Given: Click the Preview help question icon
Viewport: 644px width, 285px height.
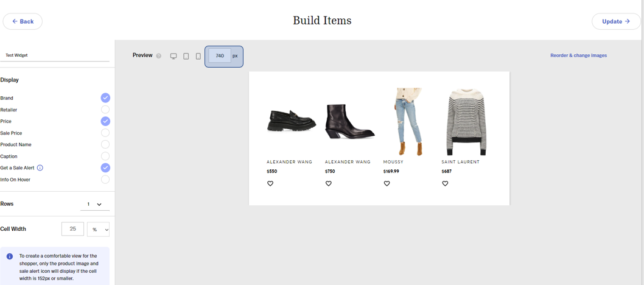Looking at the screenshot, I should click(159, 56).
